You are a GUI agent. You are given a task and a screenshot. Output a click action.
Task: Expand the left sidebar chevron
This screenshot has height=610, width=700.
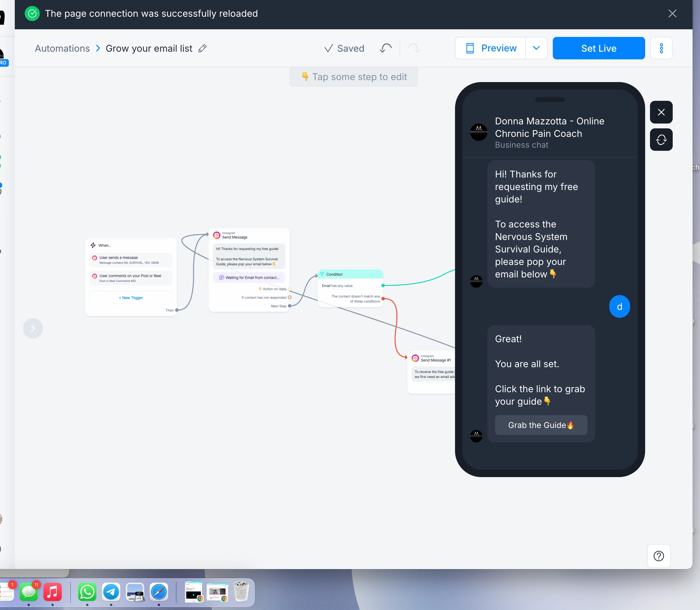tap(33, 329)
